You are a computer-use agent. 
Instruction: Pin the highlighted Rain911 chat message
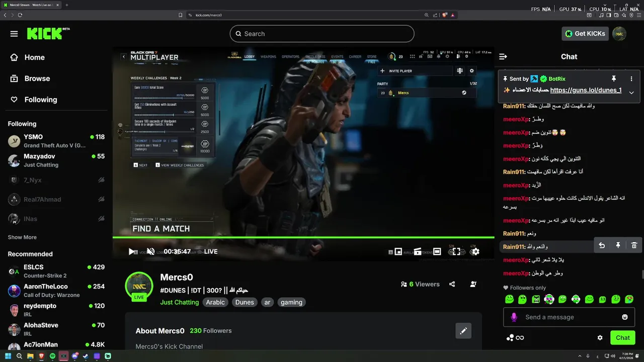tap(618, 245)
